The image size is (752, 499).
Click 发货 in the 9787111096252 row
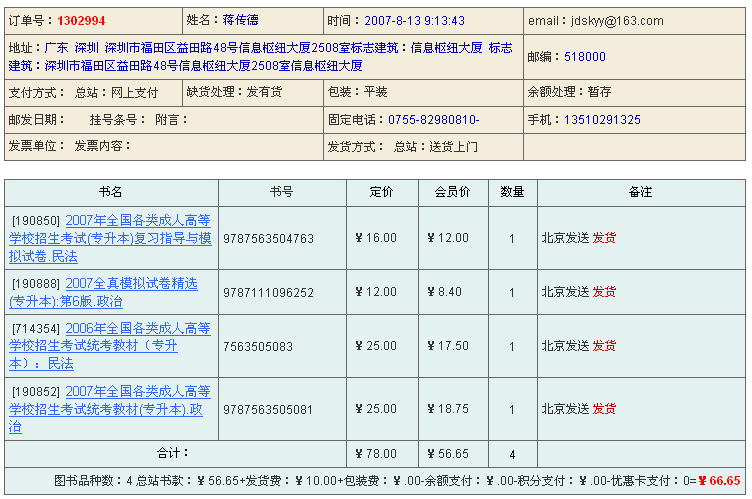coord(604,292)
